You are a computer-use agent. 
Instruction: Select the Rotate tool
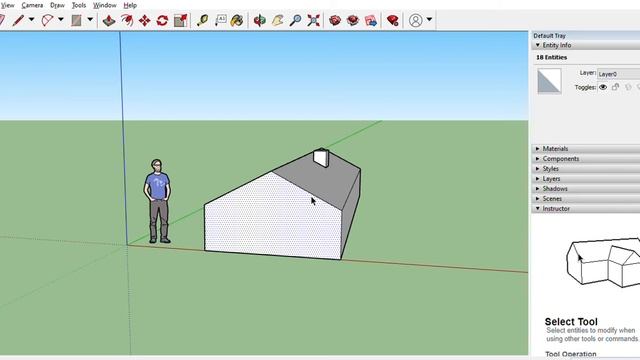tap(162, 20)
